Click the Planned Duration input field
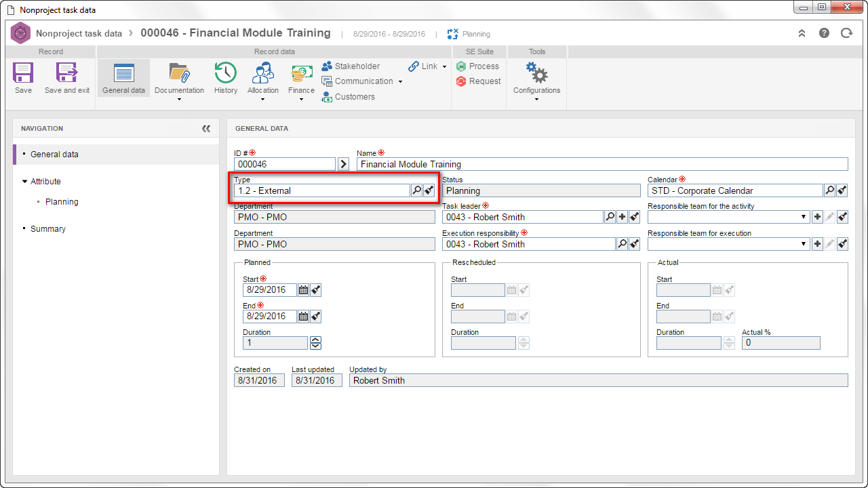This screenshot has height=488, width=868. tap(275, 343)
